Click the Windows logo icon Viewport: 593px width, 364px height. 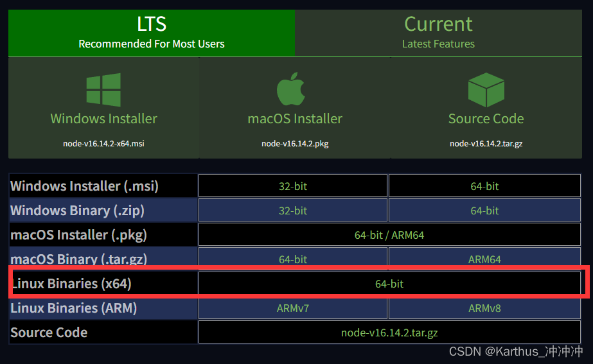(103, 90)
